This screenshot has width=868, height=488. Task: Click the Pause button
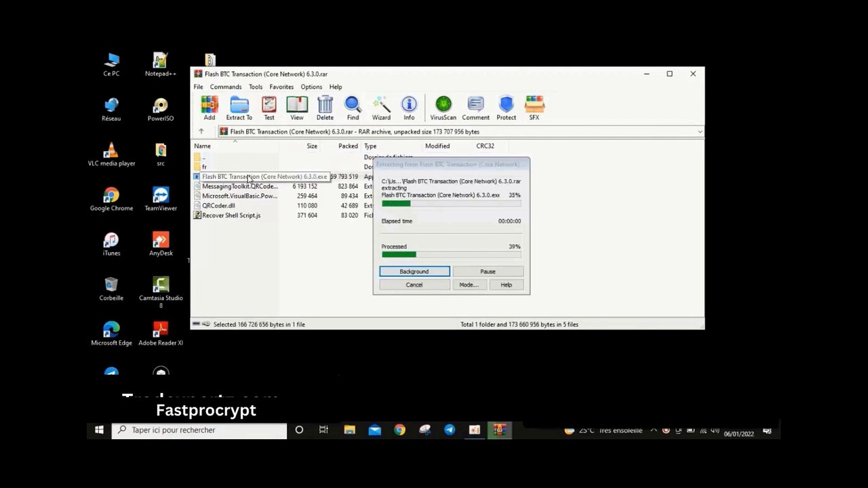click(488, 271)
